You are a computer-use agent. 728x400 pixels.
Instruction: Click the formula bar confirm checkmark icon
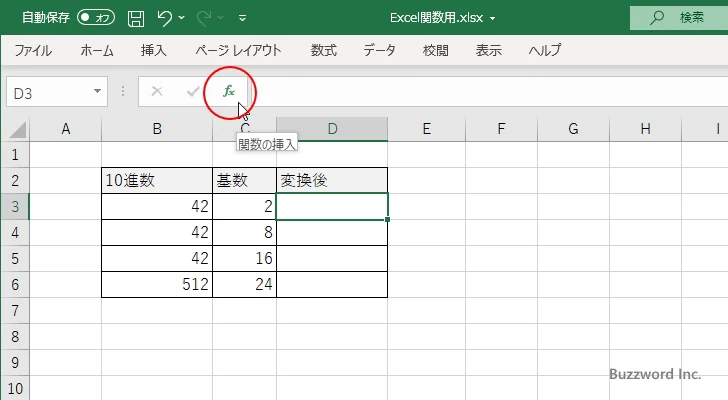coord(193,91)
